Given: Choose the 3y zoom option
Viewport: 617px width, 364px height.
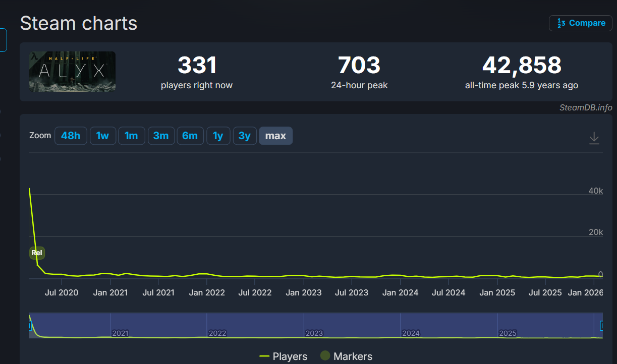Looking at the screenshot, I should tap(245, 136).
